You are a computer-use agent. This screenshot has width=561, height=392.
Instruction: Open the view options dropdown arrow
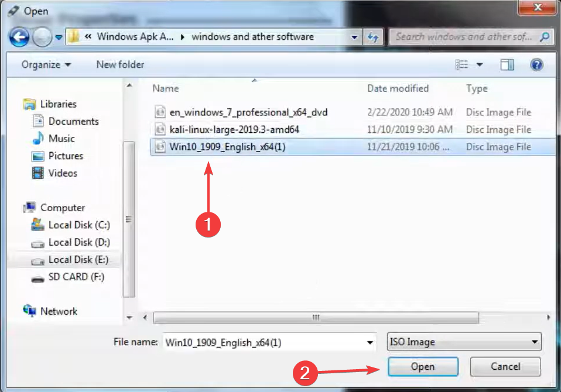[480, 65]
